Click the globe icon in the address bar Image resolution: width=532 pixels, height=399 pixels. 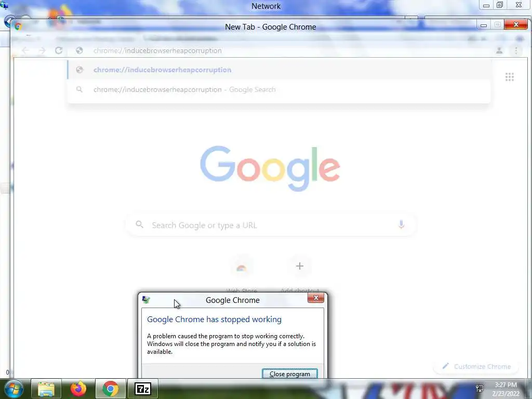tap(79, 50)
